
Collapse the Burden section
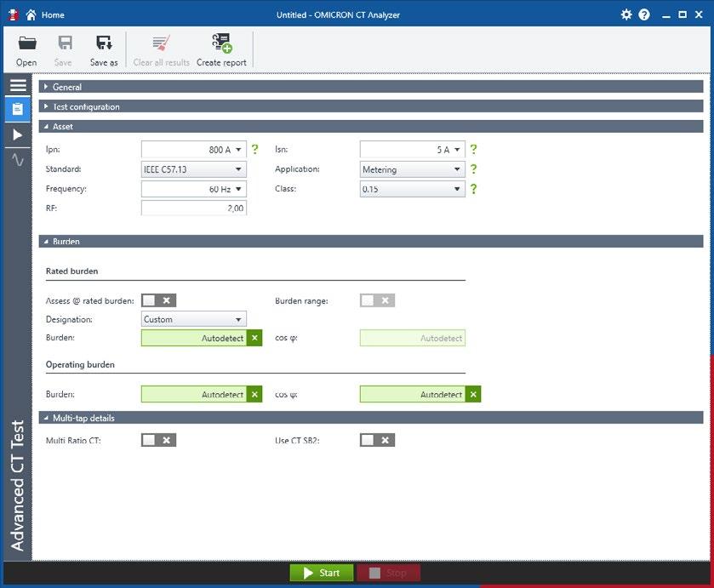click(x=371, y=242)
